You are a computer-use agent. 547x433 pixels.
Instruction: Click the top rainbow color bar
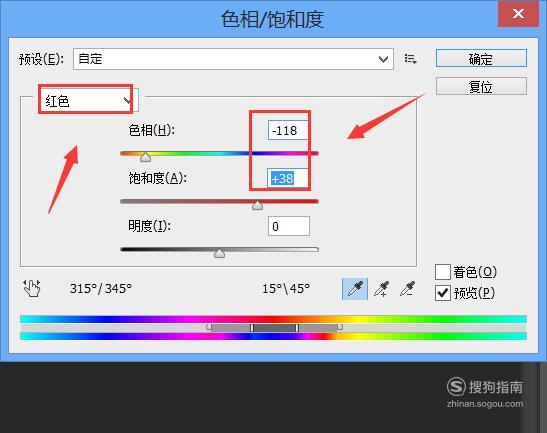coord(273,319)
